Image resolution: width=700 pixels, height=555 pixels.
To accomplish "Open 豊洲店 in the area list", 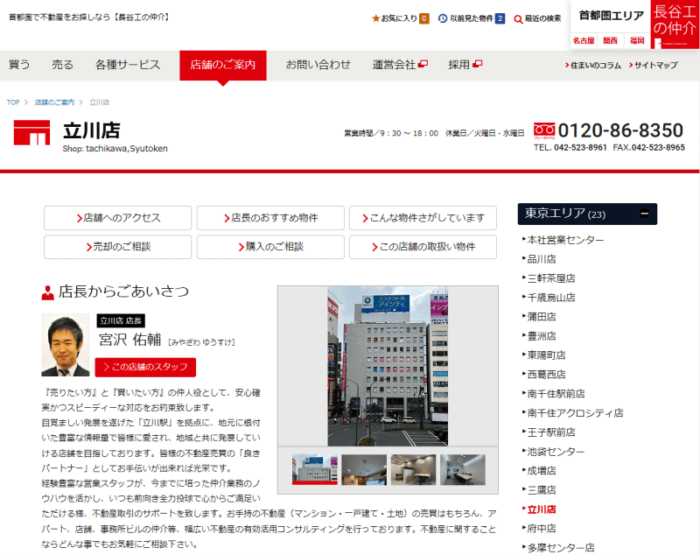I will (541, 336).
